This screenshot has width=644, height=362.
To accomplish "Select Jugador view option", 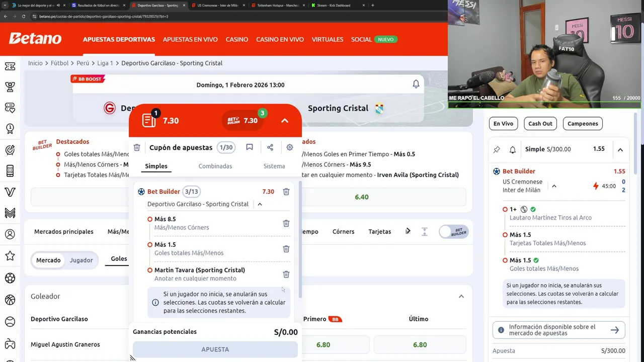I will [x=81, y=260].
